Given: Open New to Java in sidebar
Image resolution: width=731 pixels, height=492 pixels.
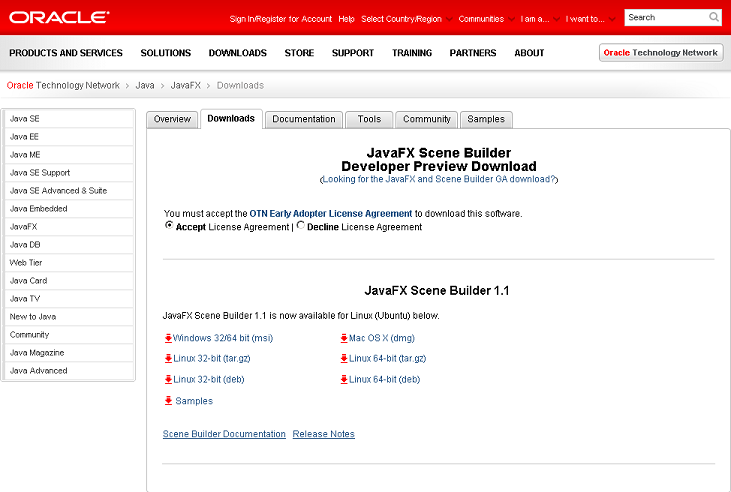Looking at the screenshot, I should [69, 317].
